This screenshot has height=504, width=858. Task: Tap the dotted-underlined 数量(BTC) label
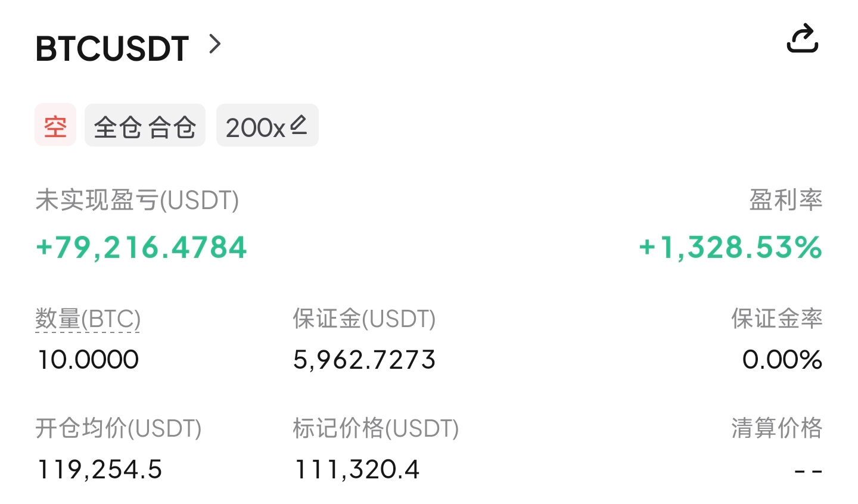coord(88,319)
